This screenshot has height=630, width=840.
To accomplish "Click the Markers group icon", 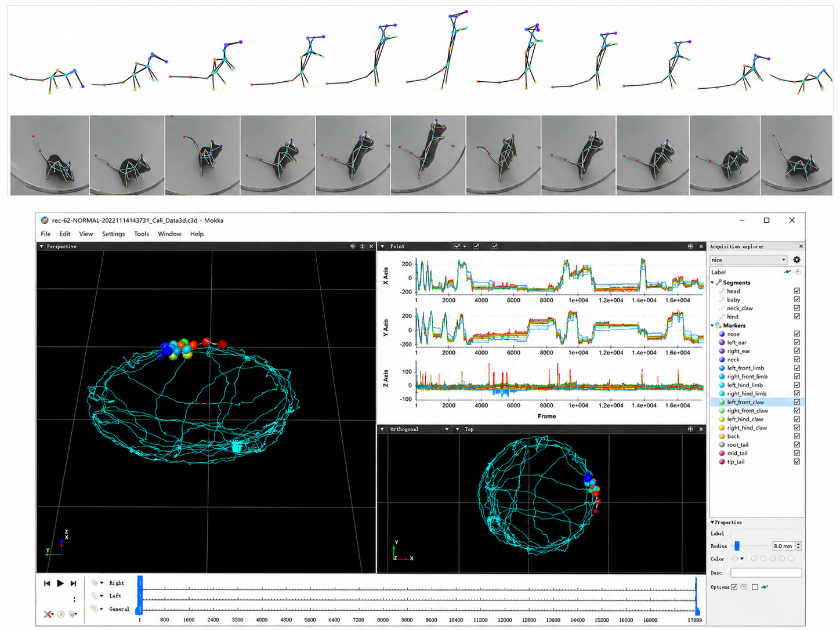I will coord(718,325).
